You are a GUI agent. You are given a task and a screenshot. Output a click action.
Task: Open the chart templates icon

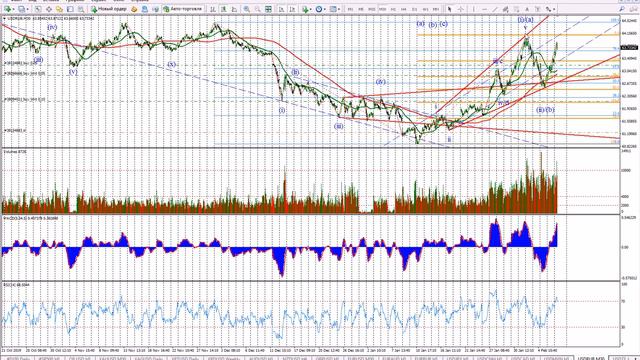point(333,9)
